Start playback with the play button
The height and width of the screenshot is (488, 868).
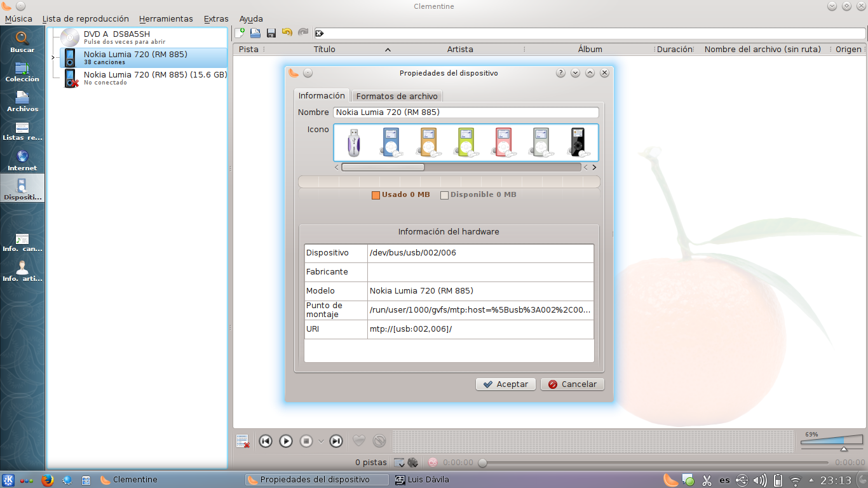[x=286, y=441]
